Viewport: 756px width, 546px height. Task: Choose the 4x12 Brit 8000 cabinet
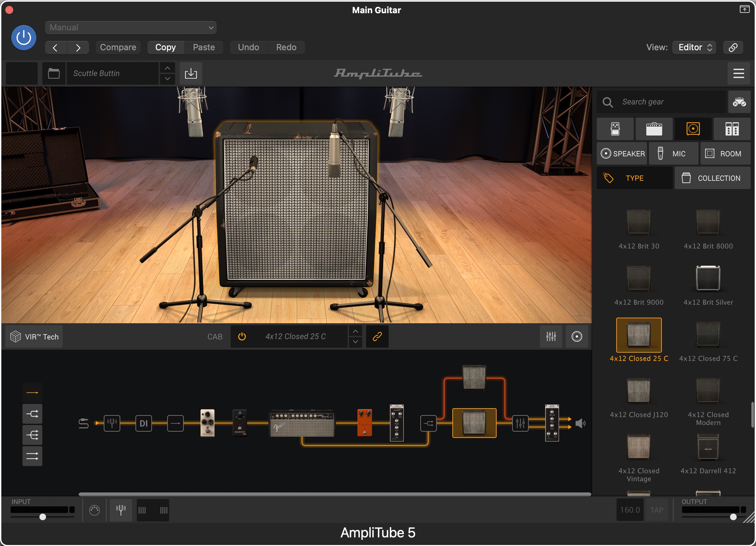pos(708,230)
